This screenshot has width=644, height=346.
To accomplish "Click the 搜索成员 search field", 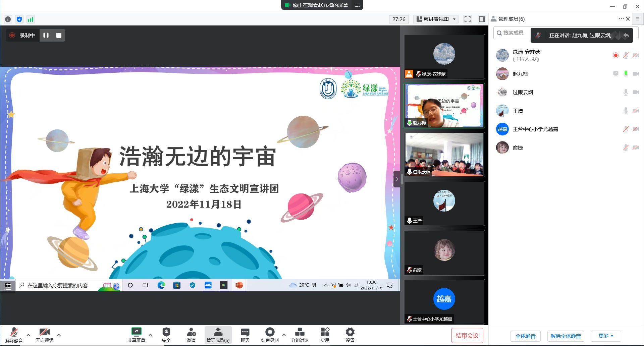I will 513,33.
